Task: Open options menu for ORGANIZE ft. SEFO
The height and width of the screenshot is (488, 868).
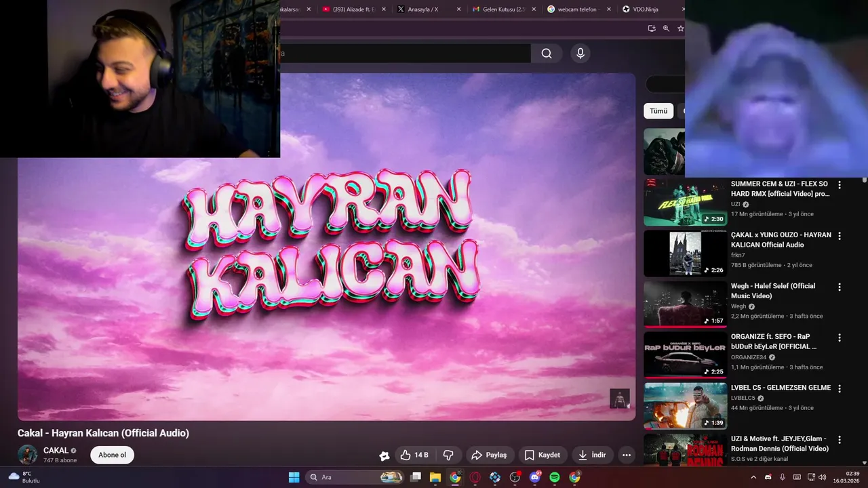Action: [840, 338]
